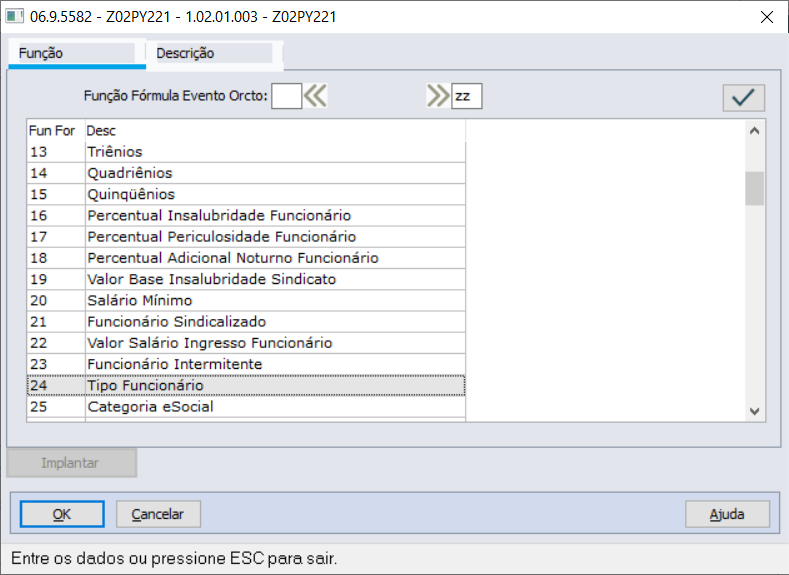Click the initial Função Fórmula input field
The width and height of the screenshot is (789, 575).
click(x=286, y=96)
